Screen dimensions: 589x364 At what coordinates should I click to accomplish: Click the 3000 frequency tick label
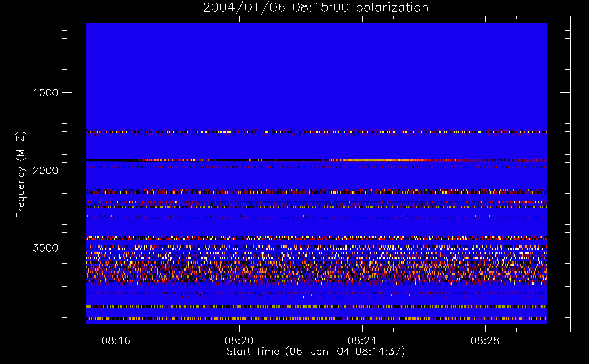[46, 248]
